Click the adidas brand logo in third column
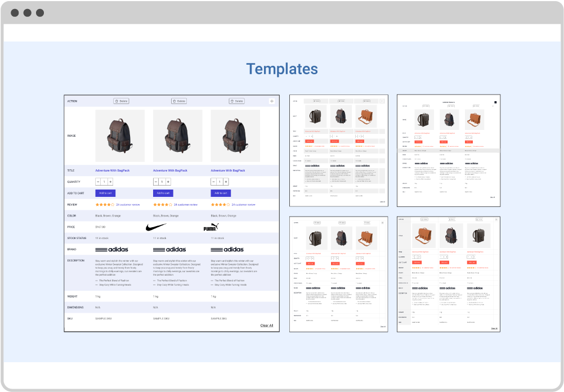 point(227,249)
